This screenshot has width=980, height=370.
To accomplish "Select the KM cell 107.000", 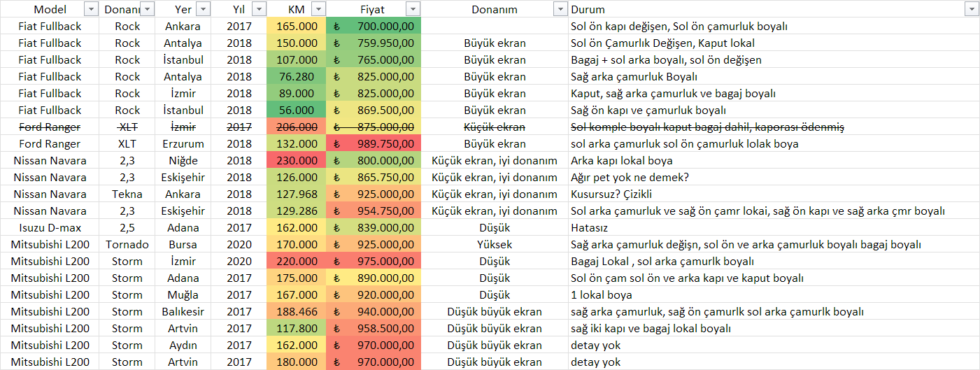I will pos(297,59).
